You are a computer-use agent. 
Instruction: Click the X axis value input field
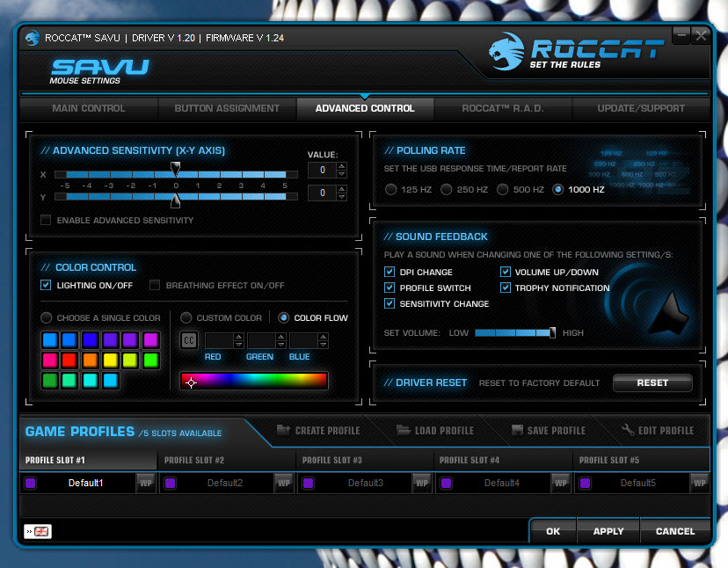[322, 171]
